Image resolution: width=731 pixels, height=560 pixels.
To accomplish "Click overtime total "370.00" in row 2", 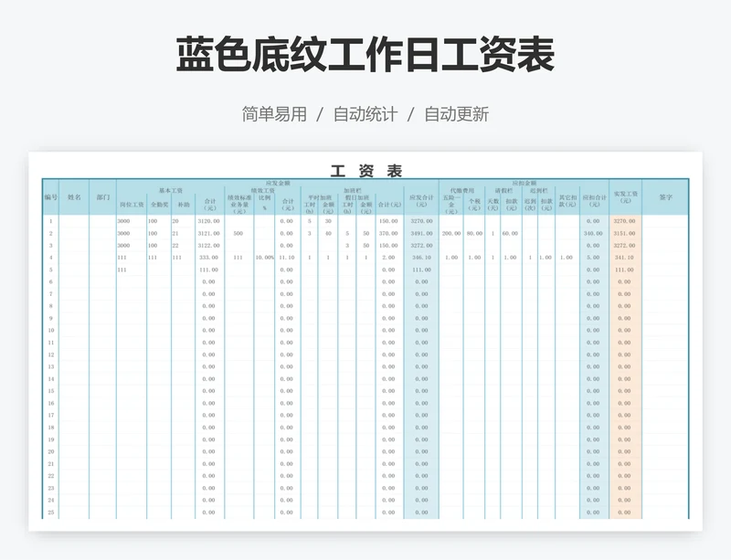I will click(388, 233).
